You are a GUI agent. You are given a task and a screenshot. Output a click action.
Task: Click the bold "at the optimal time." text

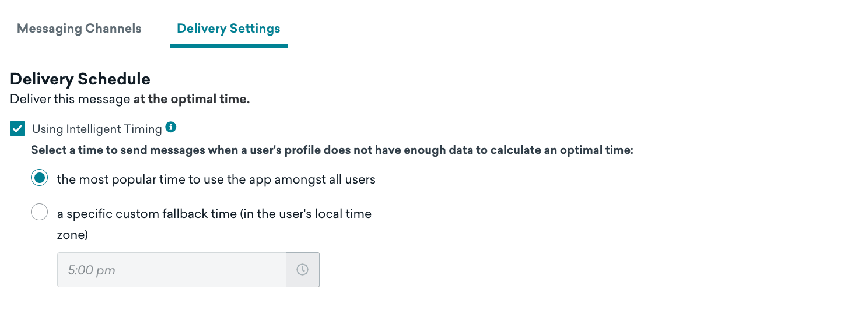191,100
